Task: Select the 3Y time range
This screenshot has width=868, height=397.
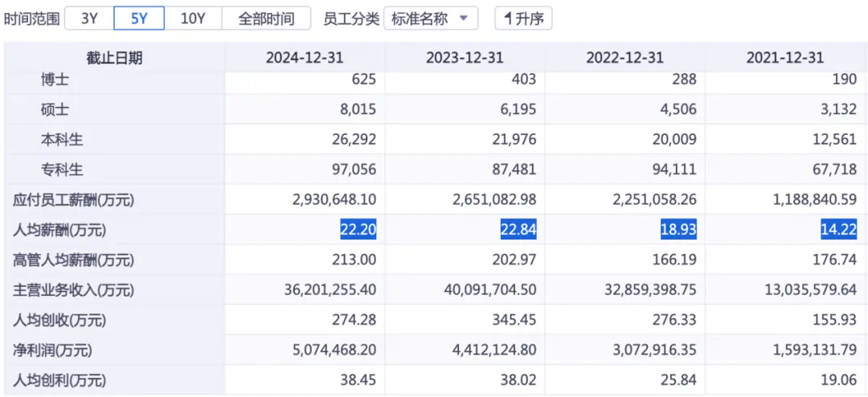Action: pyautogui.click(x=89, y=18)
